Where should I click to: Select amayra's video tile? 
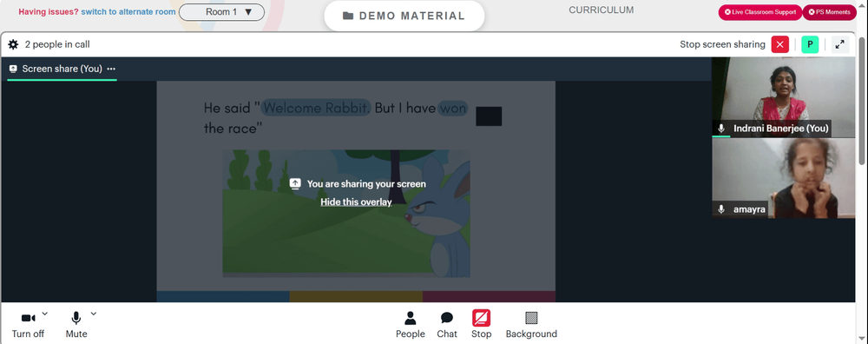point(783,178)
